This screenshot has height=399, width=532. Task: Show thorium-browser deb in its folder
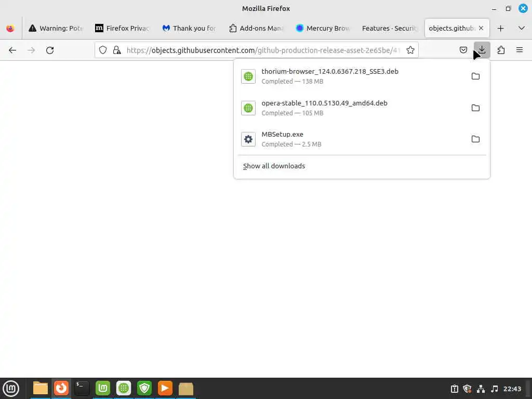[x=476, y=76]
